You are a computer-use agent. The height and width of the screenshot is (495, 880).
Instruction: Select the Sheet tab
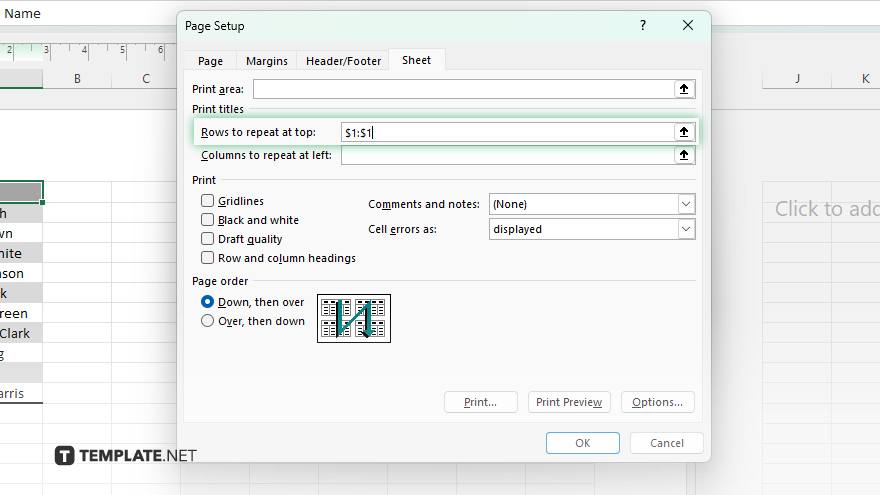tap(416, 60)
